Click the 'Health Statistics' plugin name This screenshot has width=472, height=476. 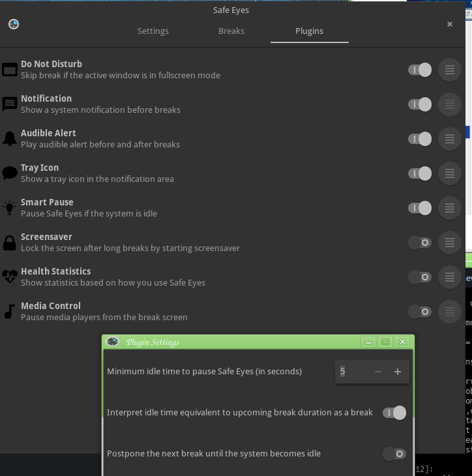(x=56, y=271)
